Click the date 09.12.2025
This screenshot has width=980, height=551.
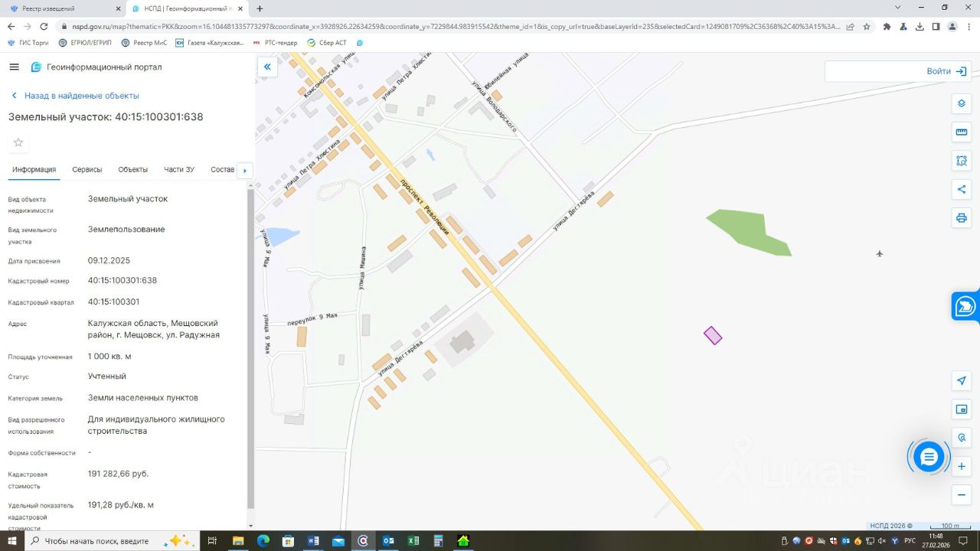click(x=109, y=260)
